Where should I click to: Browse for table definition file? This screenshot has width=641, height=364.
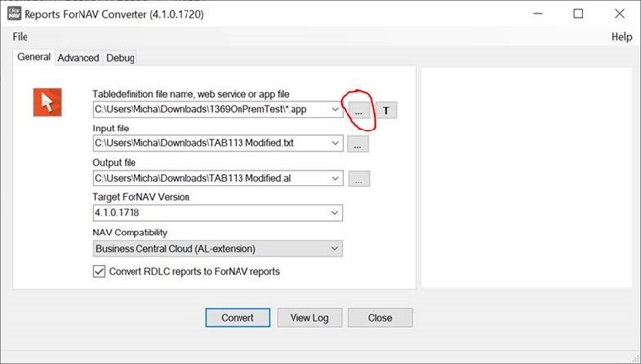(x=359, y=110)
